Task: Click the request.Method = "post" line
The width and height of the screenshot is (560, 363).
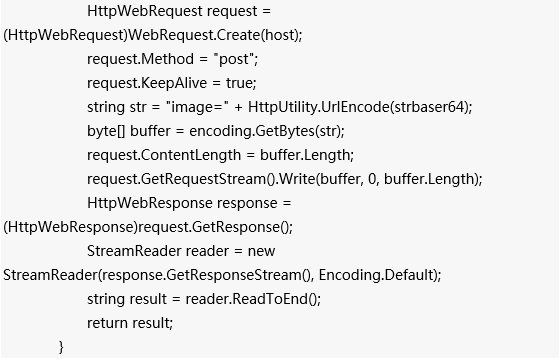Action: point(172,59)
